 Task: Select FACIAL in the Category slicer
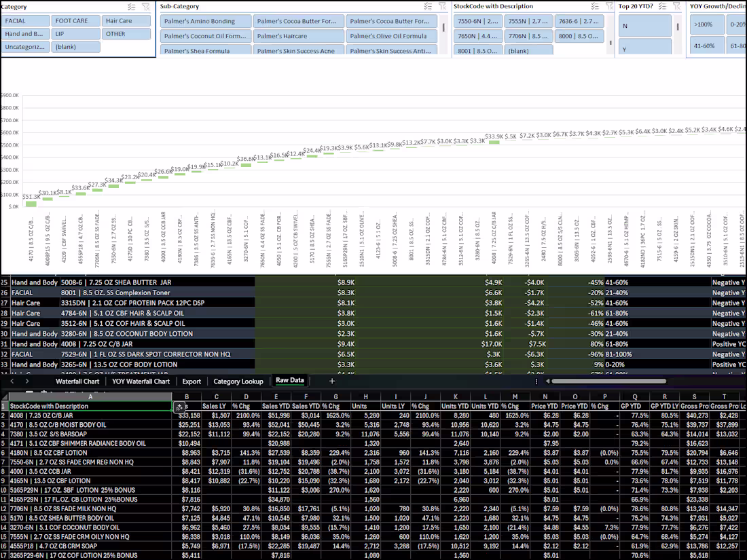[x=24, y=20]
